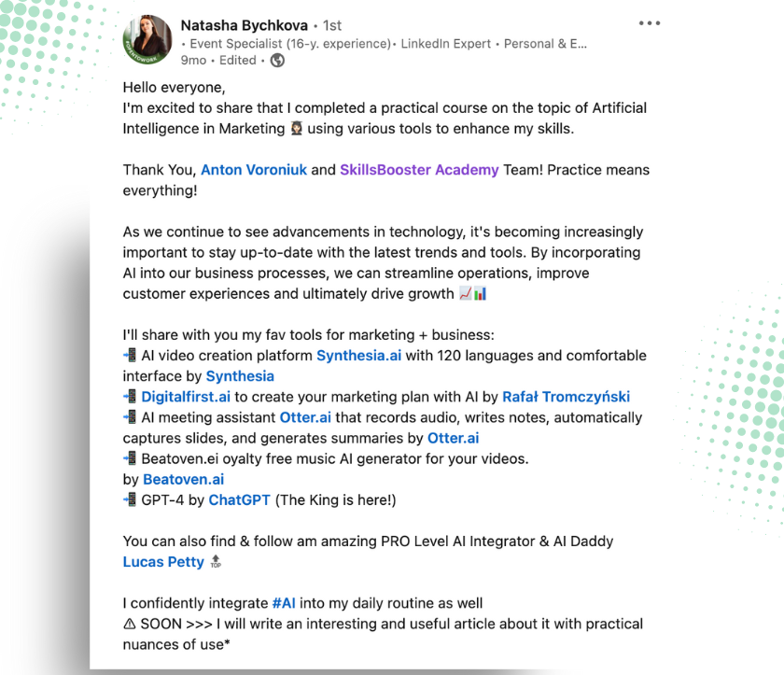Open the ChatGPT mention link
784x675 pixels.
(x=239, y=500)
